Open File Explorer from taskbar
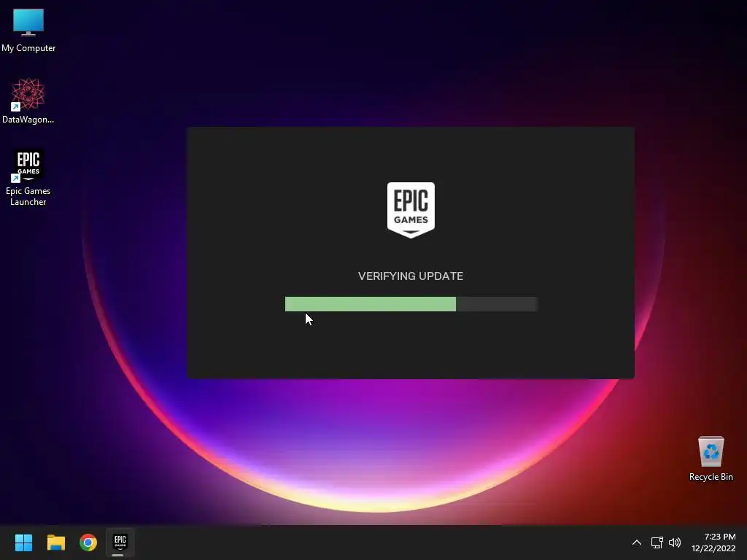Viewport: 747px width, 560px height. pyautogui.click(x=55, y=542)
